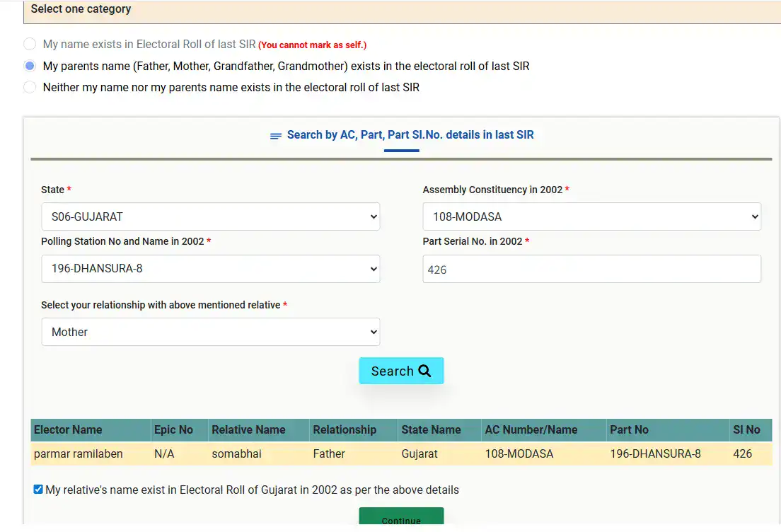Select the 'parmar ramilaben' elector name cell
This screenshot has height=532, width=781.
79,453
